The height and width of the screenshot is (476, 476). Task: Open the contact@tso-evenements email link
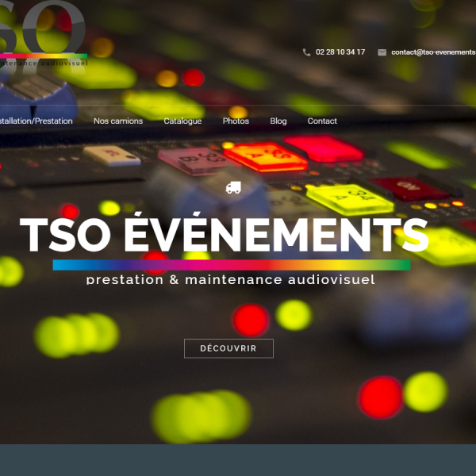[433, 52]
